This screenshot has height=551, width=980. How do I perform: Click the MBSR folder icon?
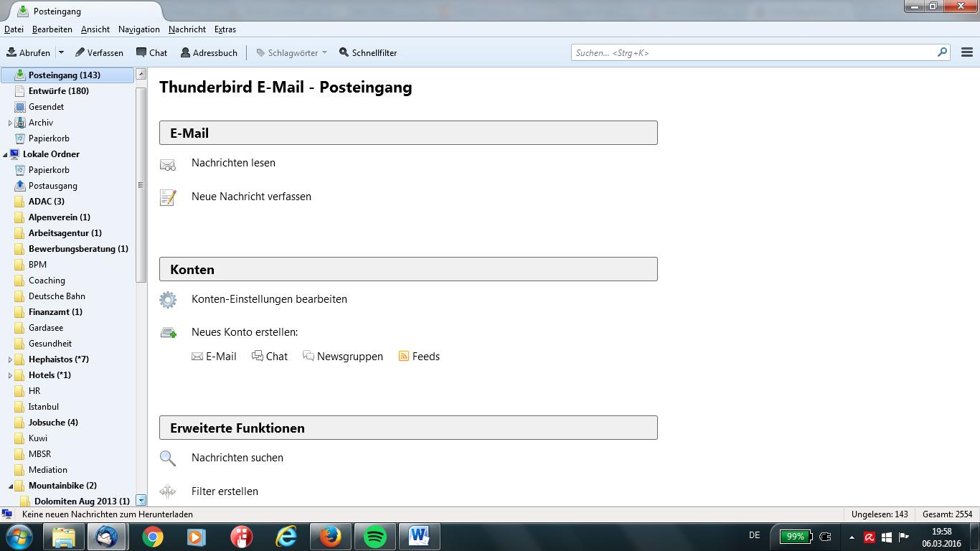coord(20,453)
